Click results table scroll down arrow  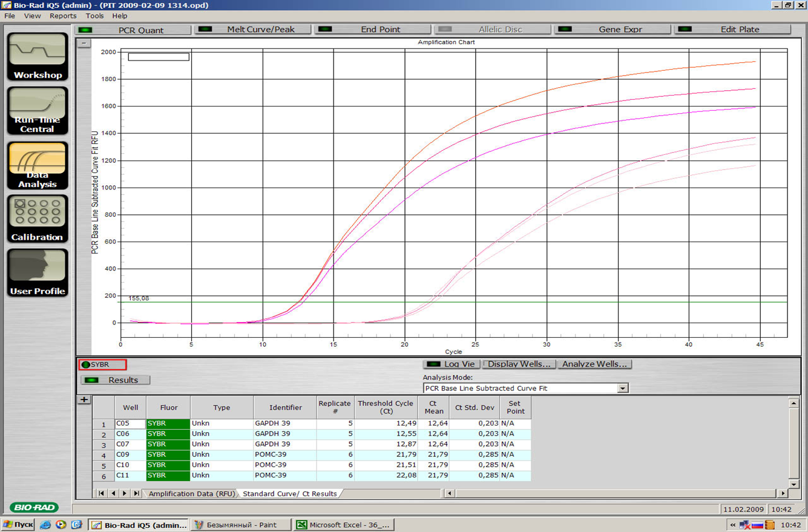point(795,484)
